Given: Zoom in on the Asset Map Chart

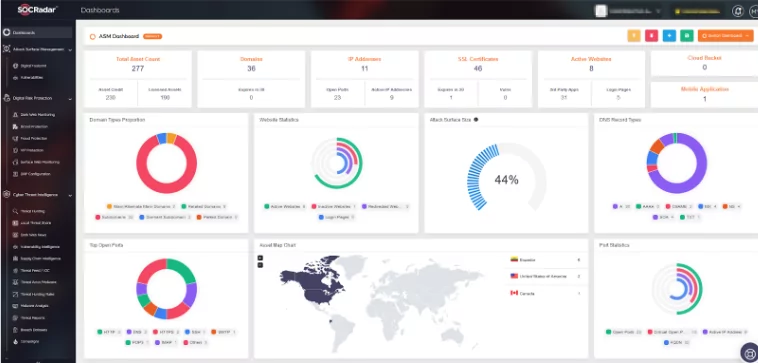Looking at the screenshot, I should point(260,258).
